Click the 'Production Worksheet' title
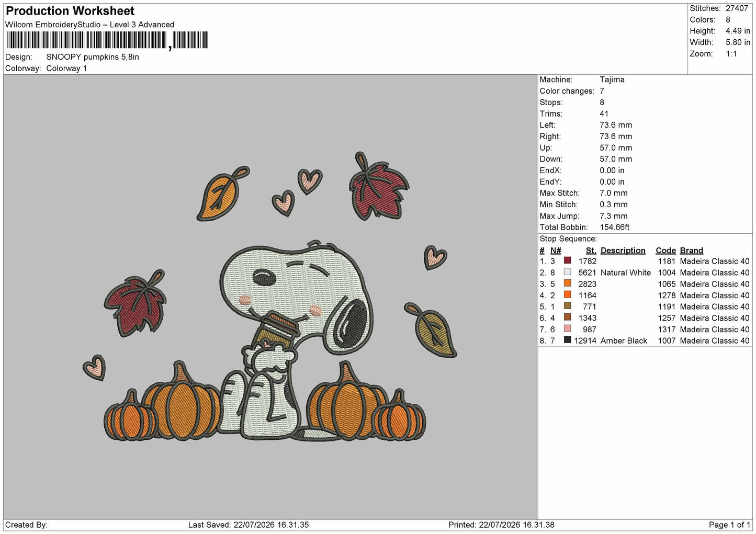This screenshot has width=756, height=534. click(70, 11)
